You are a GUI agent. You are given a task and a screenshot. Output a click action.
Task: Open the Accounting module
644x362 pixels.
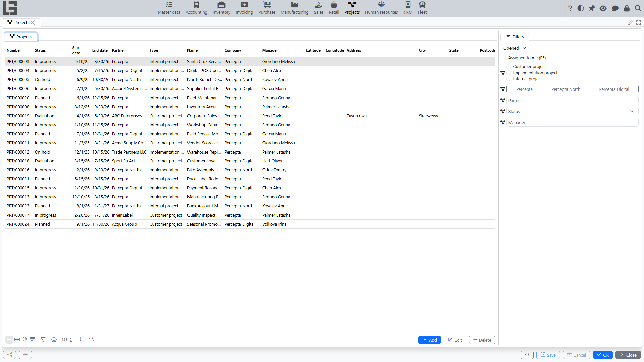[197, 8]
